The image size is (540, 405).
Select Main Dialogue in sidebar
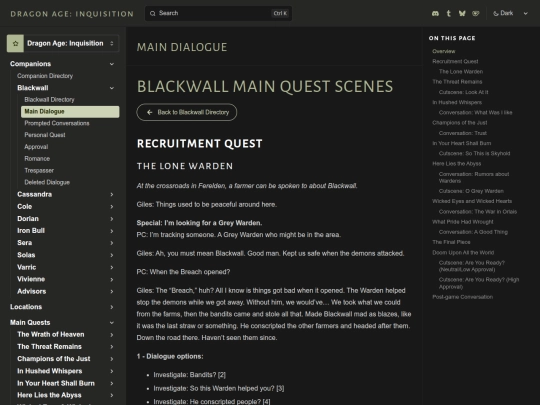[x=70, y=112]
